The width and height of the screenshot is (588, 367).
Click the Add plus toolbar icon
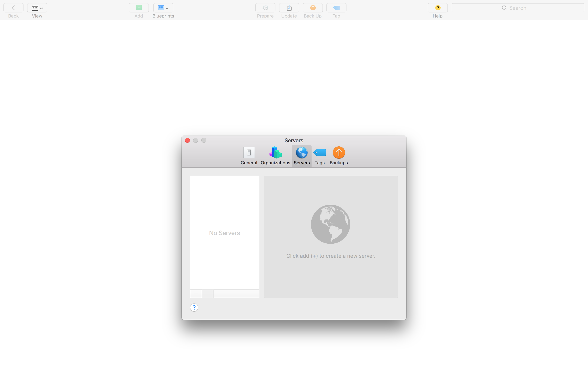[x=139, y=8]
